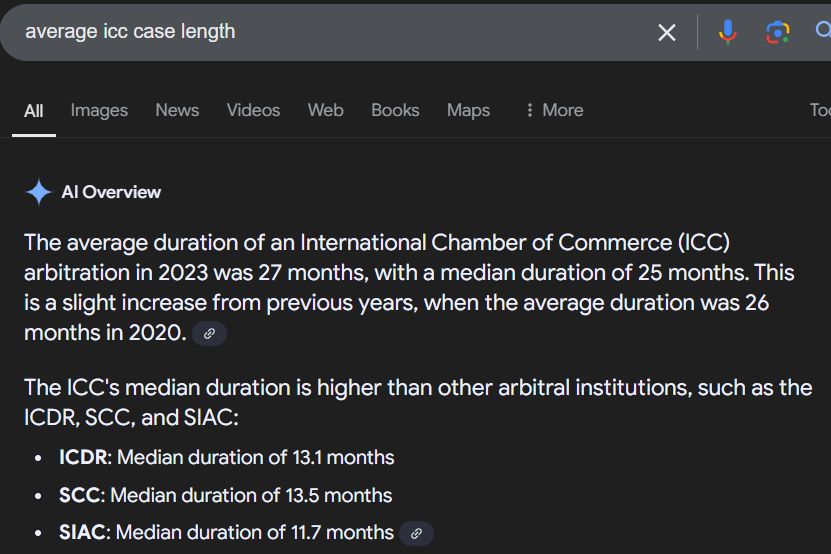This screenshot has width=831, height=554.
Task: Switch to the Maps tab
Action: click(x=468, y=110)
